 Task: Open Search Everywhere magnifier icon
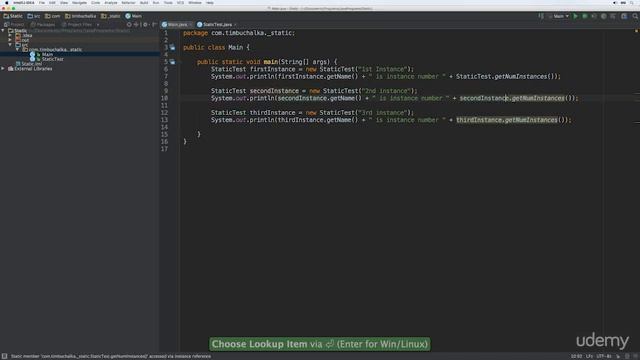tap(635, 16)
